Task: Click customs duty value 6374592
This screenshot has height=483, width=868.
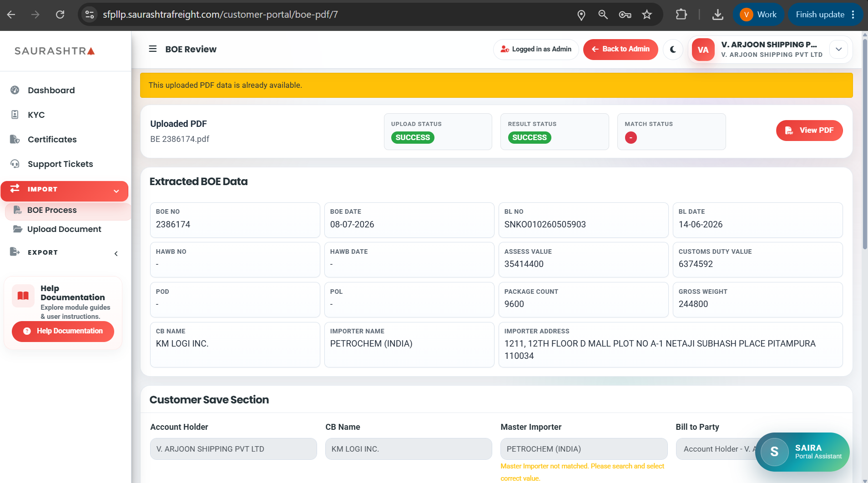Action: pyautogui.click(x=696, y=264)
